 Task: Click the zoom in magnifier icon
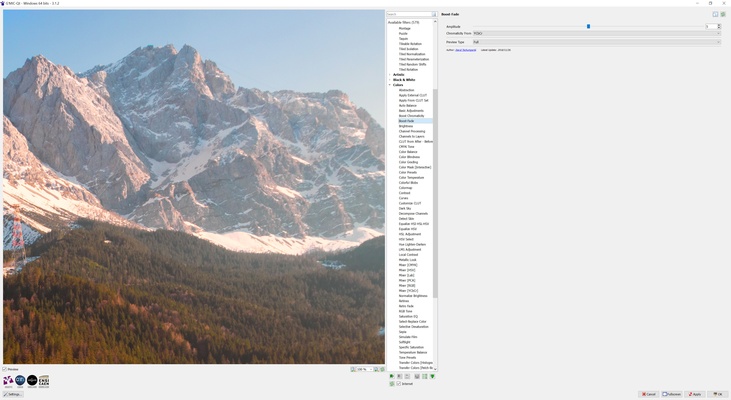376,369
